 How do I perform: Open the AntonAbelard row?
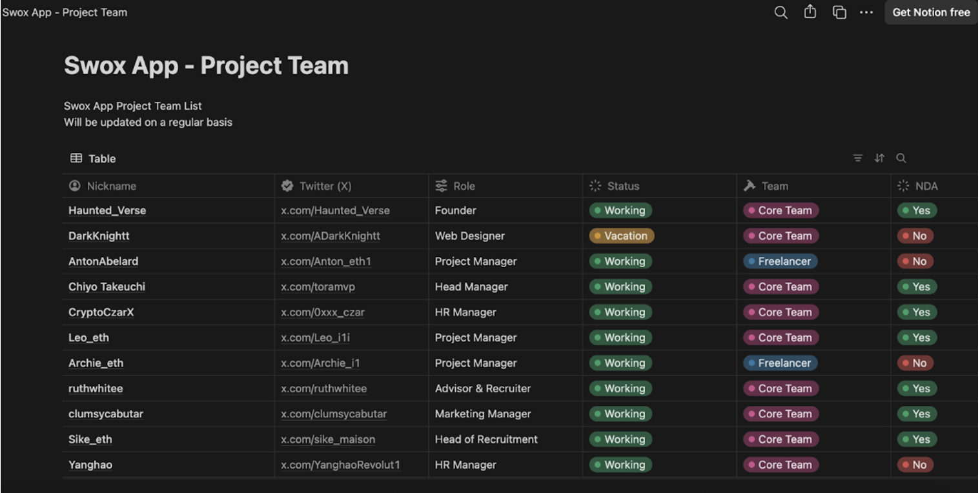coord(103,261)
